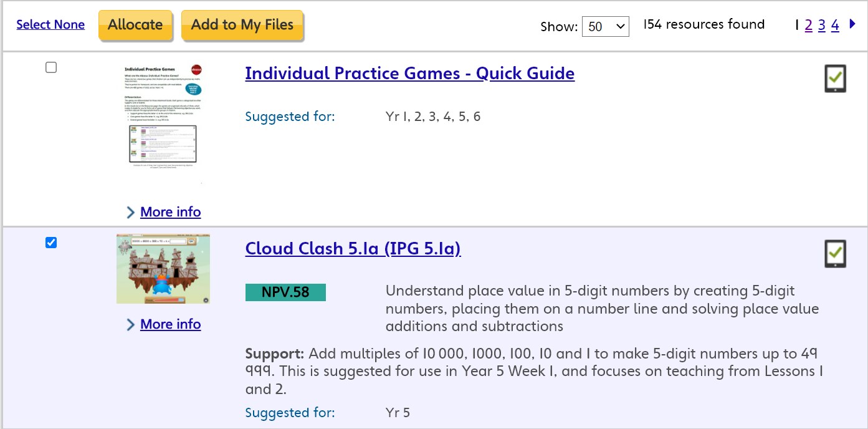Viewport: 868px width, 429px height.
Task: Click the chevron beside Cloud Clash More info
Action: coord(131,325)
